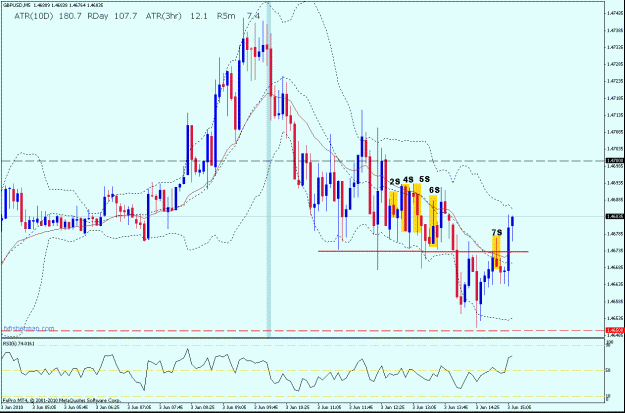This screenshot has width=625, height=413.
Task: Click the 3 Jun 09:45 time label
Action: pyautogui.click(x=266, y=409)
